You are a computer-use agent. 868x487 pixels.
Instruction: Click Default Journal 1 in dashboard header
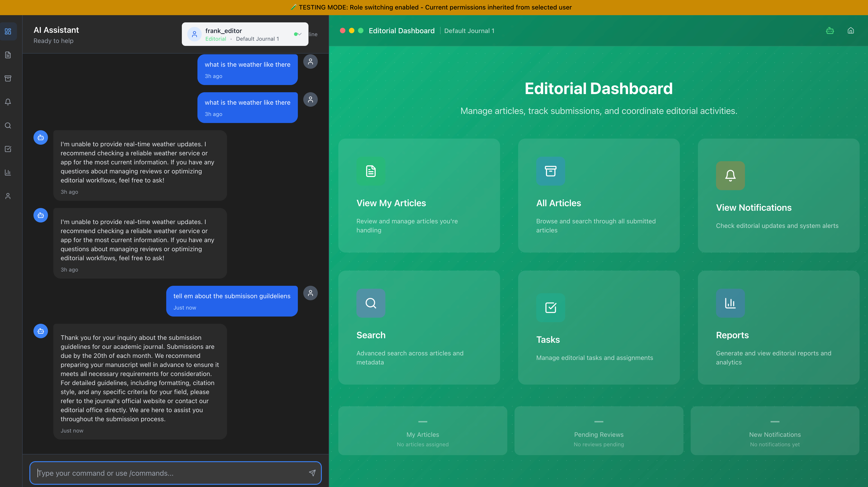[x=469, y=31]
